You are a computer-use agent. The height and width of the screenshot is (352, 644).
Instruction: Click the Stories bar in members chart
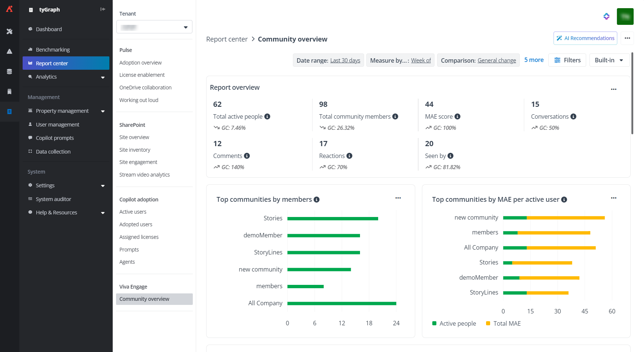point(333,218)
